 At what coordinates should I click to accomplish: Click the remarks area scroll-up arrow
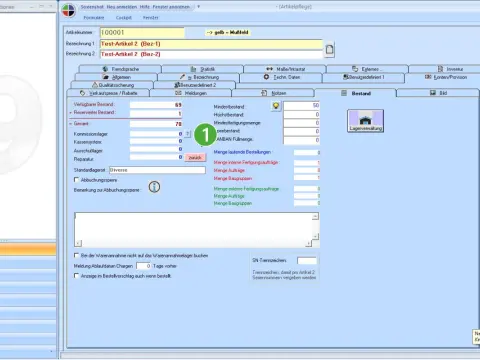(315, 217)
